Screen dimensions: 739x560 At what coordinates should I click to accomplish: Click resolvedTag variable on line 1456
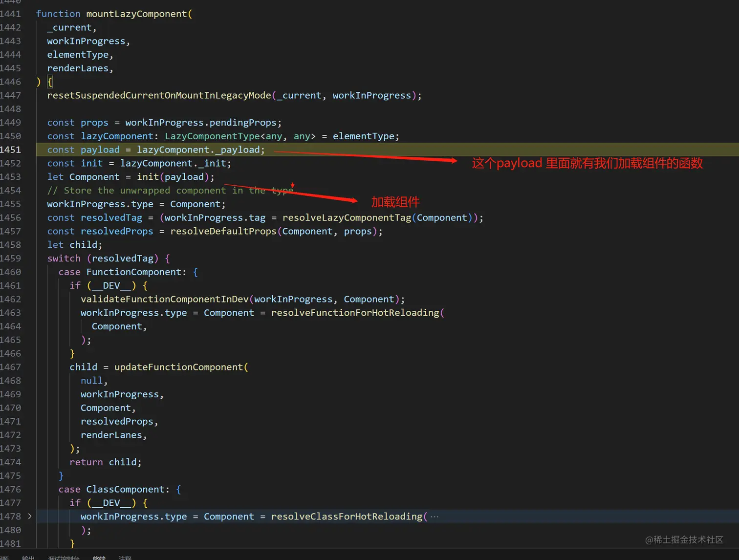coord(111,217)
